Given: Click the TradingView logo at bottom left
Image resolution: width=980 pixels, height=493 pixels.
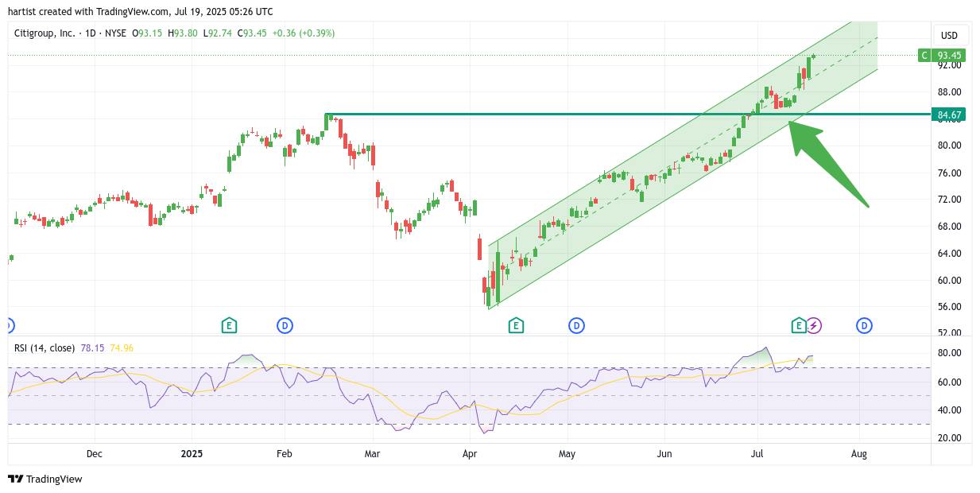Looking at the screenshot, I should click(45, 479).
